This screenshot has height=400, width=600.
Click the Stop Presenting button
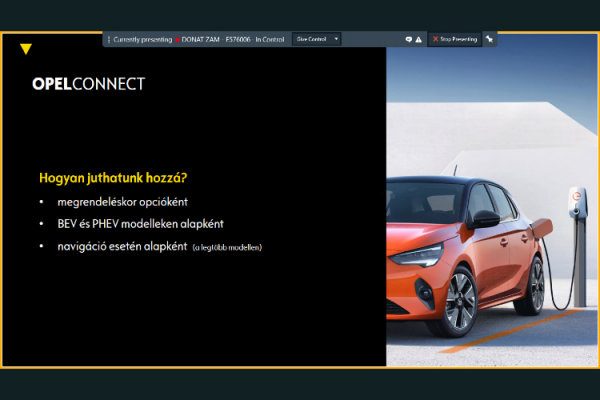coord(455,39)
